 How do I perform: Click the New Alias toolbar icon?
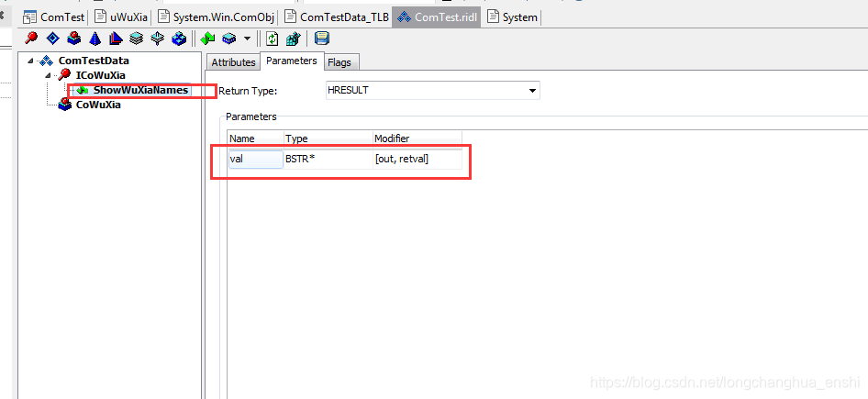116,39
